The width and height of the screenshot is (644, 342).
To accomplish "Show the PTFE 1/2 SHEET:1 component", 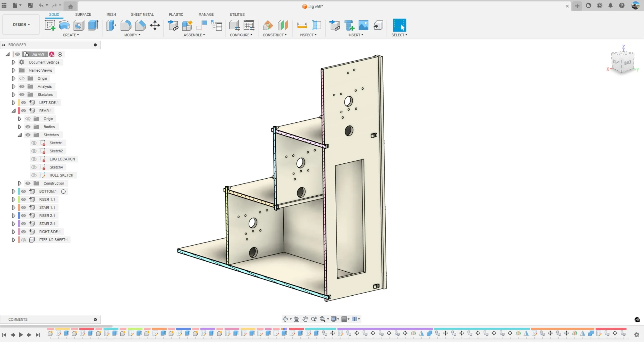I will 23,240.
